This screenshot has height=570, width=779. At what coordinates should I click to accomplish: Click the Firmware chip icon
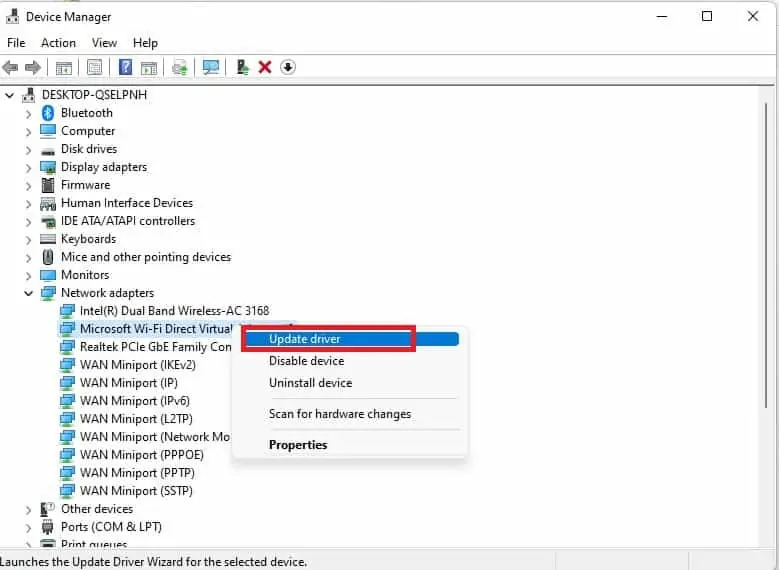(48, 185)
